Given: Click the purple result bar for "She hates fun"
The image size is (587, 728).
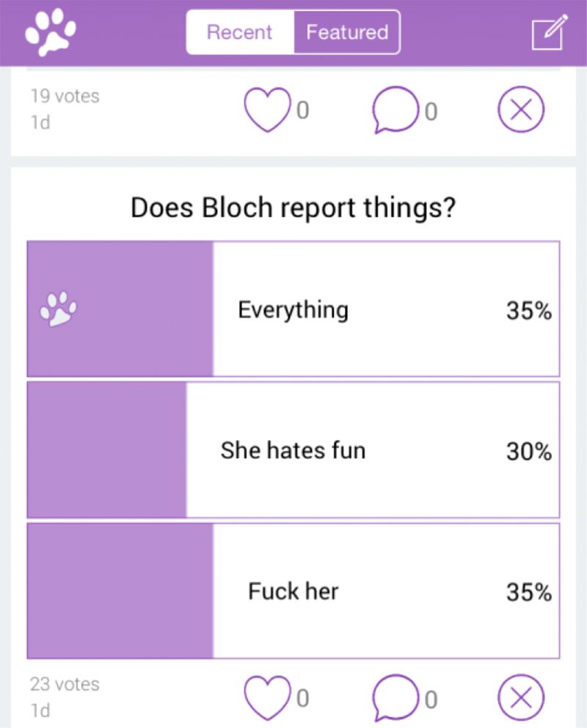Looking at the screenshot, I should pyautogui.click(x=107, y=450).
